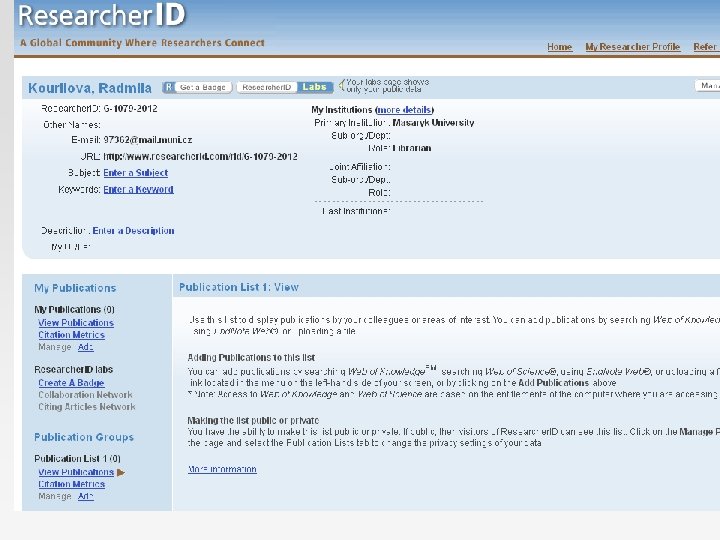Open Citation Metrics under Publication List 1
720x540 pixels.
coord(71,484)
